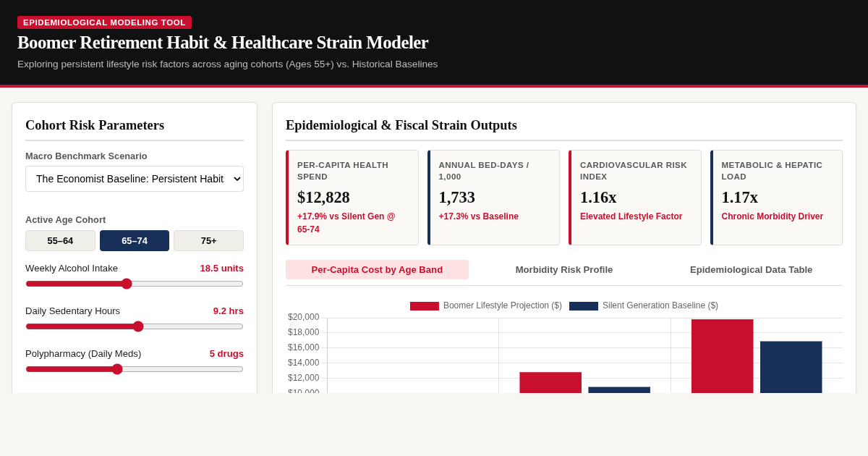Click the +17.9% vs Silent Gen text
The height and width of the screenshot is (456, 868).
tap(346, 223)
